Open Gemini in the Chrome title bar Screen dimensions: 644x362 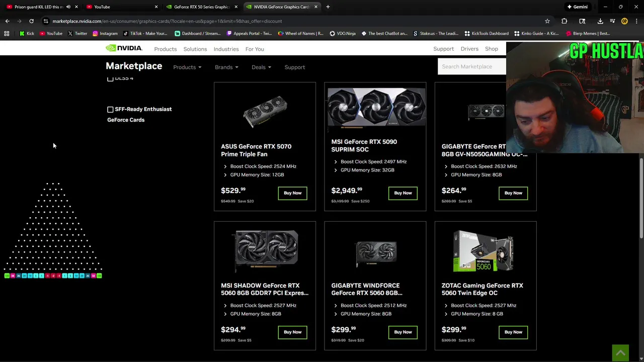(x=577, y=7)
